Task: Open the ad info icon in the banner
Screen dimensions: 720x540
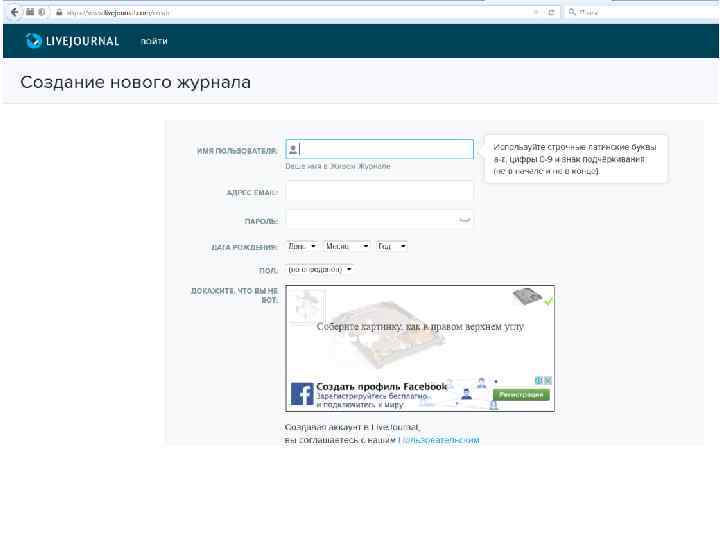Action: [539, 380]
